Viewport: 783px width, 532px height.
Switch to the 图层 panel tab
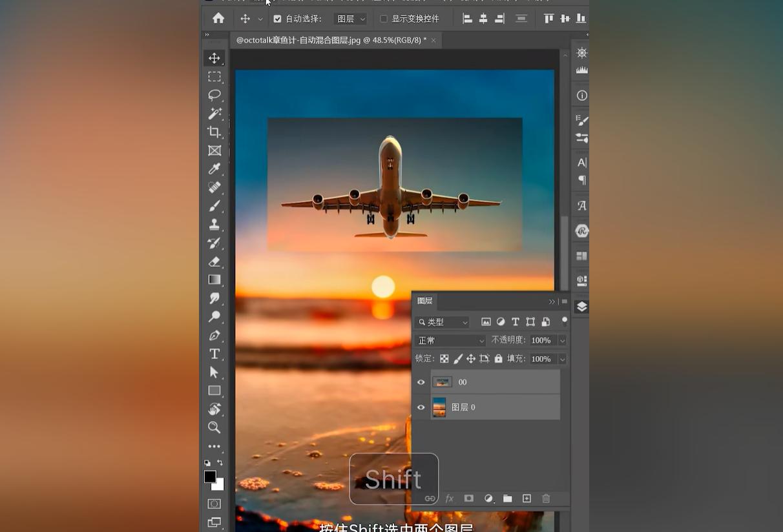[x=425, y=301]
